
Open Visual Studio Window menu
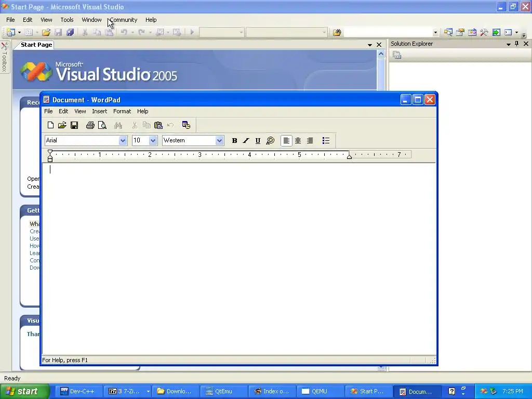pyautogui.click(x=91, y=20)
